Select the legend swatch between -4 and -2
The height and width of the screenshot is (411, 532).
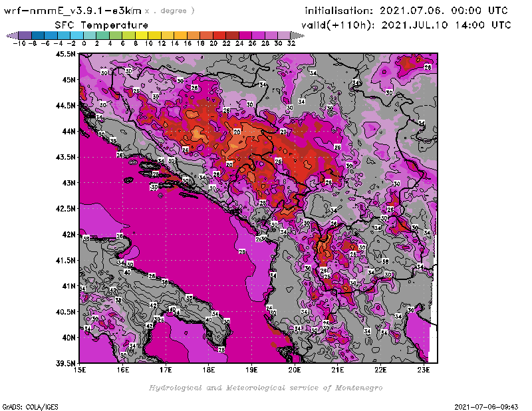(x=64, y=35)
